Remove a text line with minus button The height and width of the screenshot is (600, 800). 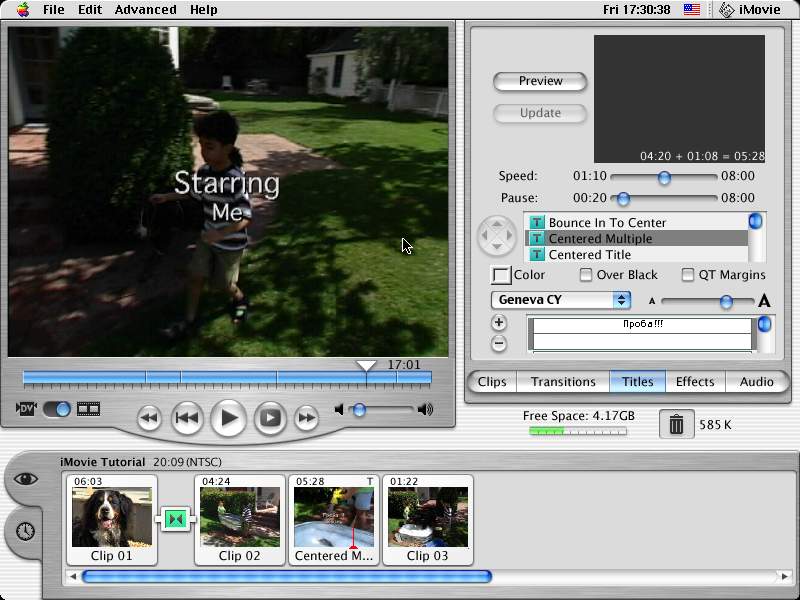[499, 343]
